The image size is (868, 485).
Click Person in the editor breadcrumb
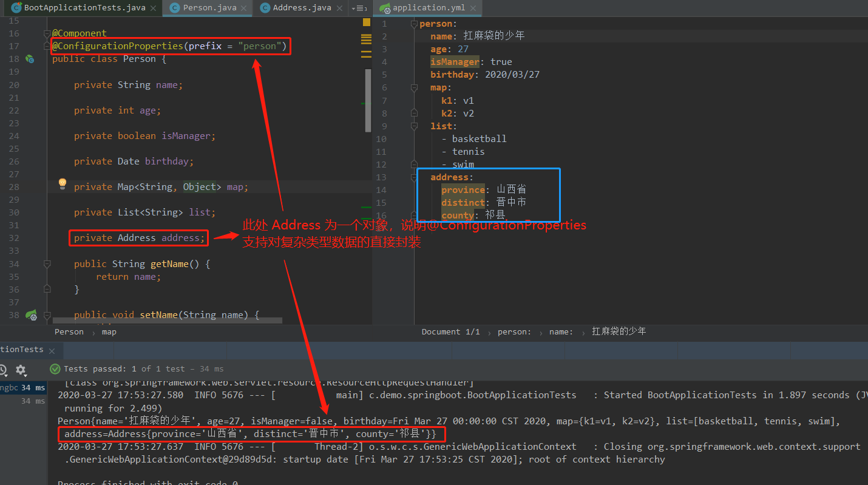(x=69, y=332)
